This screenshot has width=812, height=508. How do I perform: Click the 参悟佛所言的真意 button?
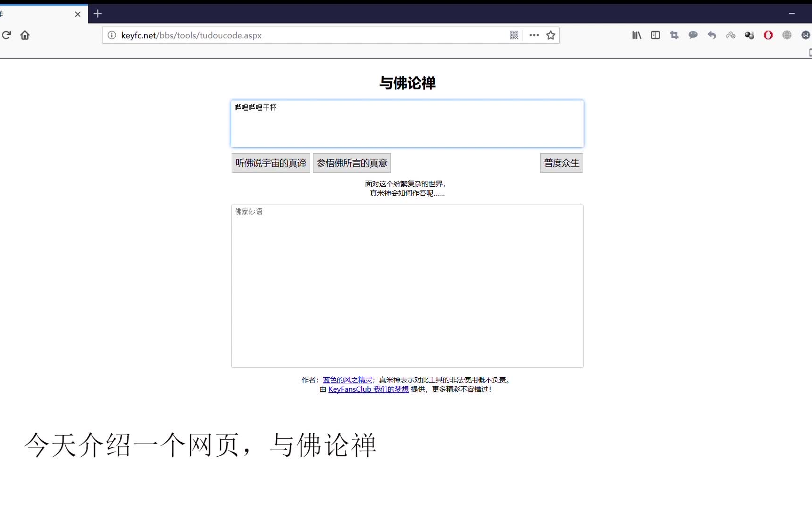pyautogui.click(x=352, y=163)
